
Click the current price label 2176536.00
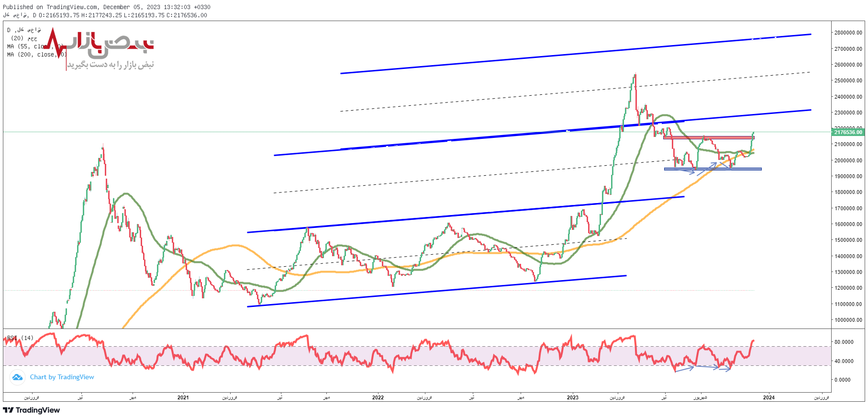click(848, 132)
